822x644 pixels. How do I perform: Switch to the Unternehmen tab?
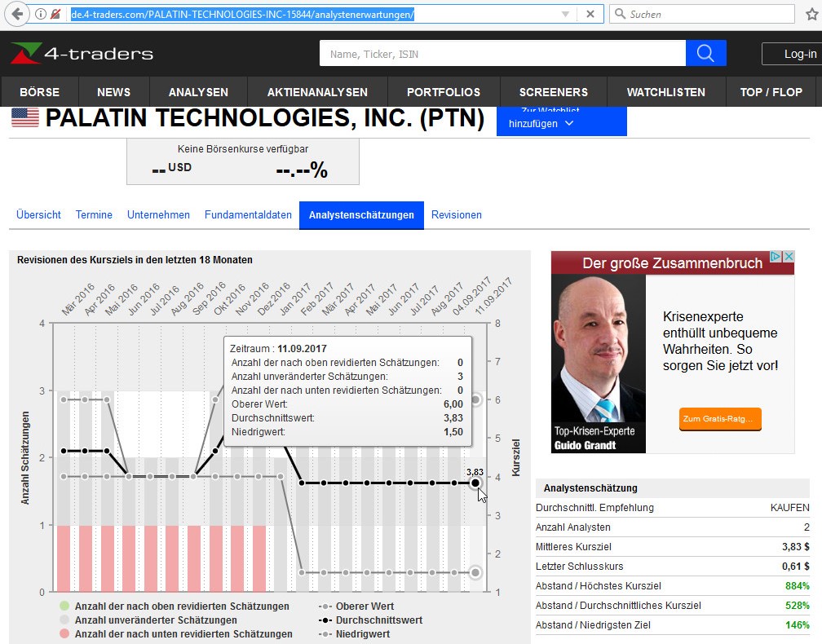pyautogui.click(x=158, y=215)
